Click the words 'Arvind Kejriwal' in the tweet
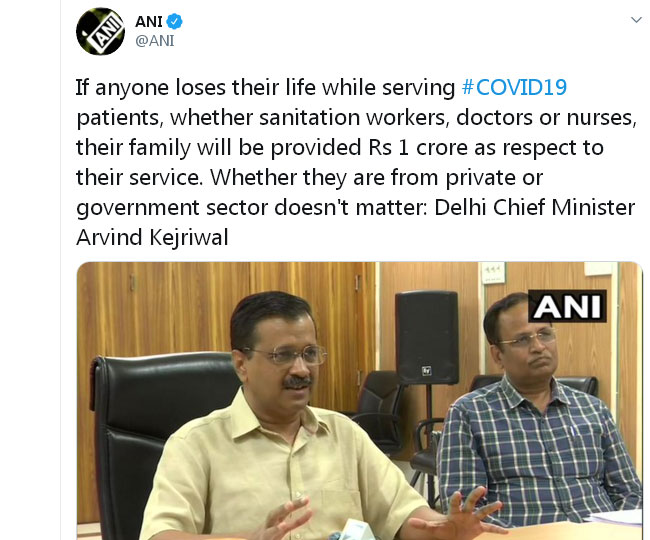Screen dimensions: 650x540 (152, 237)
